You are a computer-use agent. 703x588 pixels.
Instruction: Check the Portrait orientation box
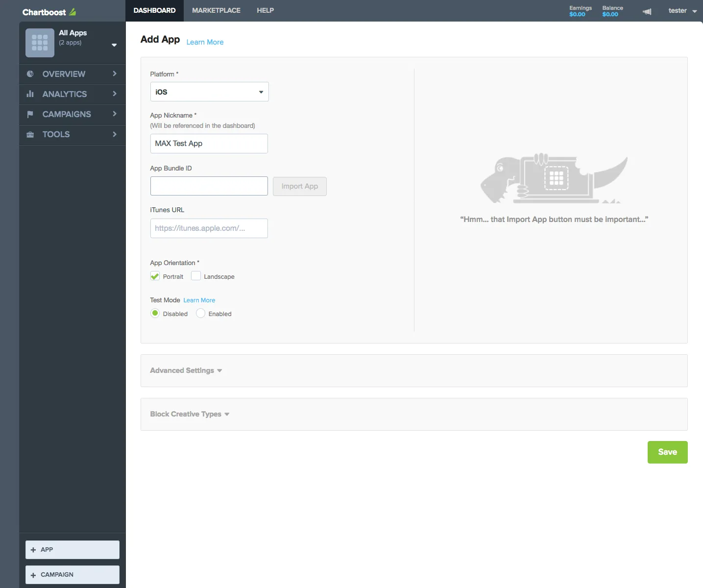point(155,276)
